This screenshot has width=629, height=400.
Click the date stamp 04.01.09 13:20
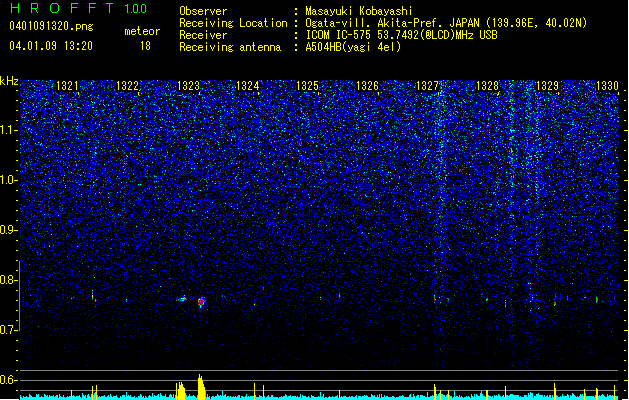click(x=51, y=45)
